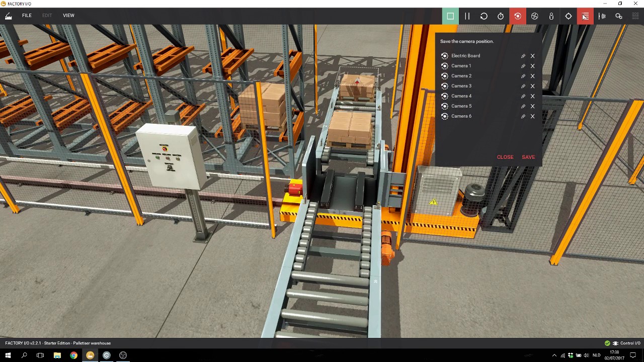The width and height of the screenshot is (644, 362).
Task: Toggle the actuators gear icon
Action: tap(619, 16)
